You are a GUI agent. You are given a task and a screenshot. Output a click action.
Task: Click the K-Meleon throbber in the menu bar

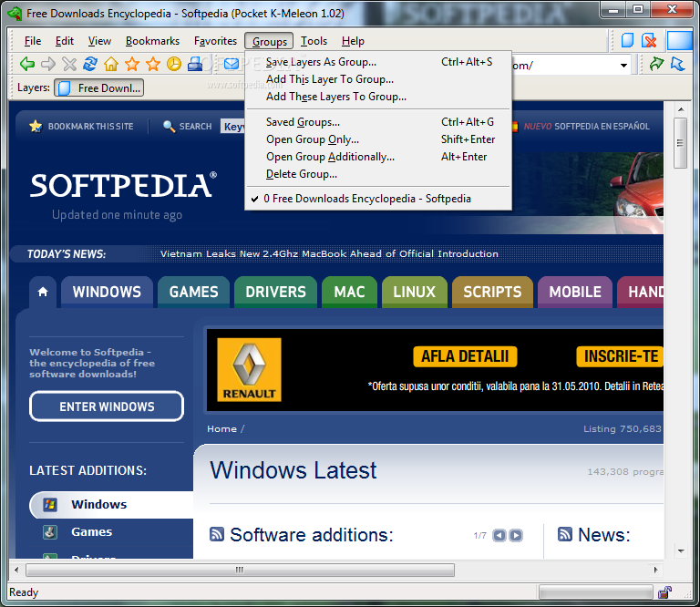[680, 41]
